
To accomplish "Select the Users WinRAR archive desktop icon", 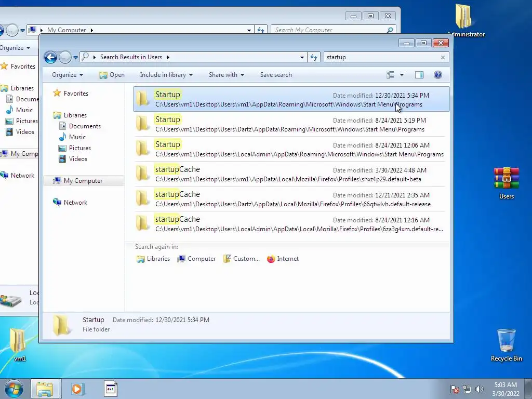I will tap(506, 183).
